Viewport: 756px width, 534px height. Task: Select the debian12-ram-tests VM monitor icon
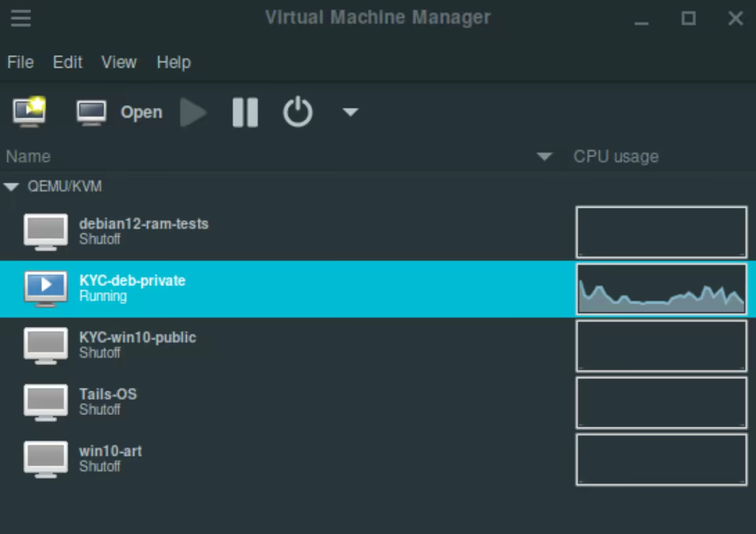[46, 232]
